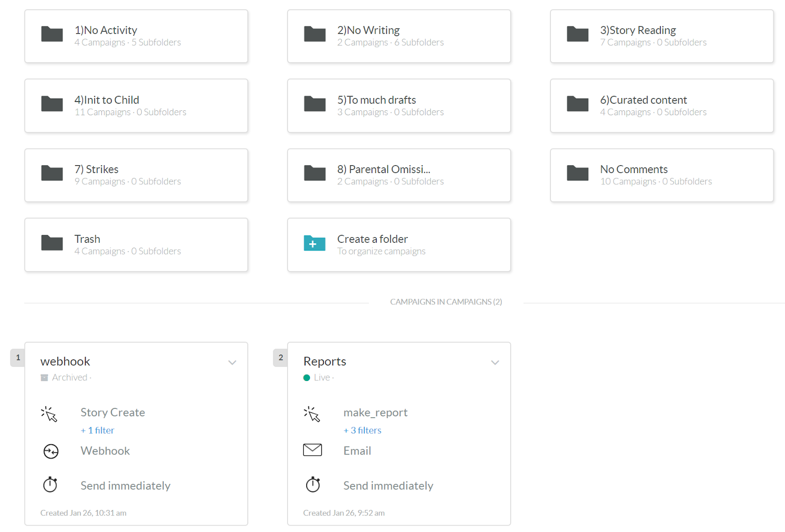Image resolution: width=785 pixels, height=532 pixels.
Task: Click the green Live status dot
Action: pyautogui.click(x=307, y=378)
